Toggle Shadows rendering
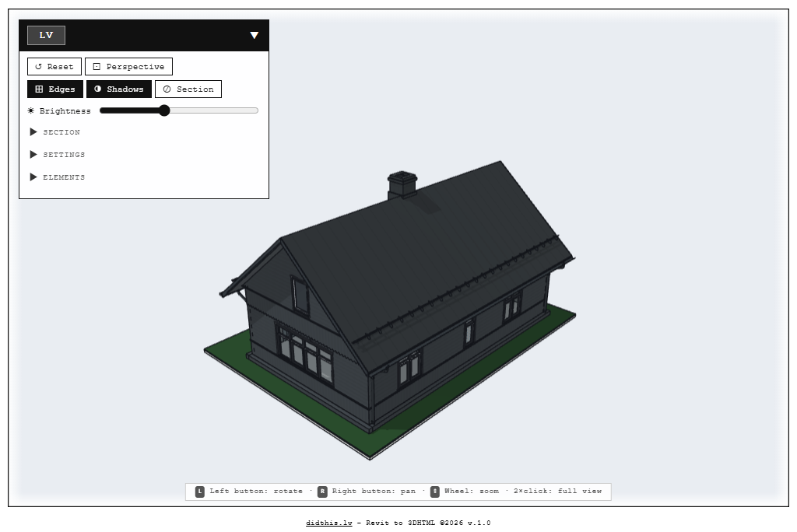Image resolution: width=797 pixels, height=532 pixels. pyautogui.click(x=119, y=89)
